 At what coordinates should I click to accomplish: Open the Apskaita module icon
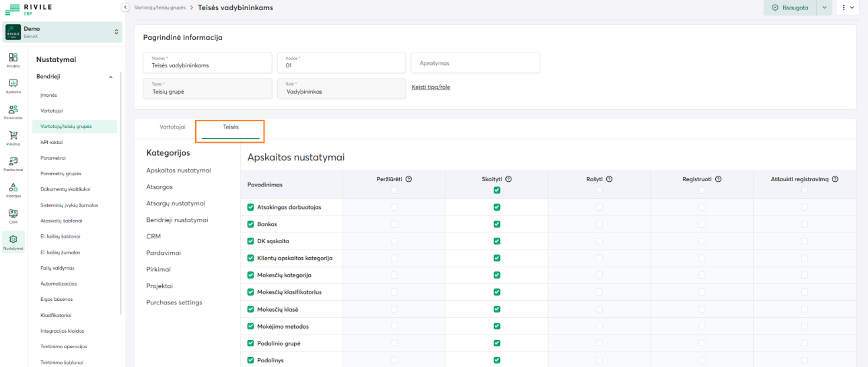(13, 84)
